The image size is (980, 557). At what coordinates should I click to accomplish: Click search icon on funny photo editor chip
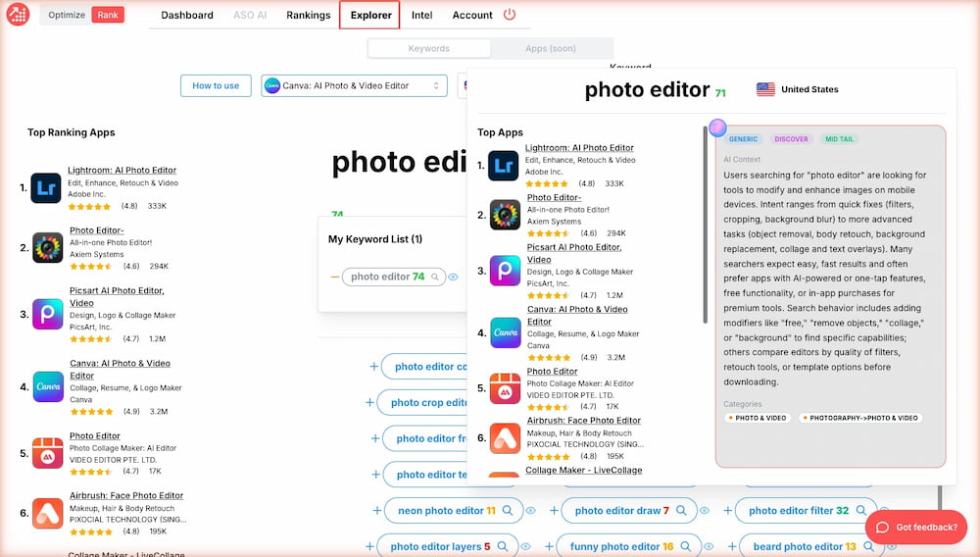[686, 547]
